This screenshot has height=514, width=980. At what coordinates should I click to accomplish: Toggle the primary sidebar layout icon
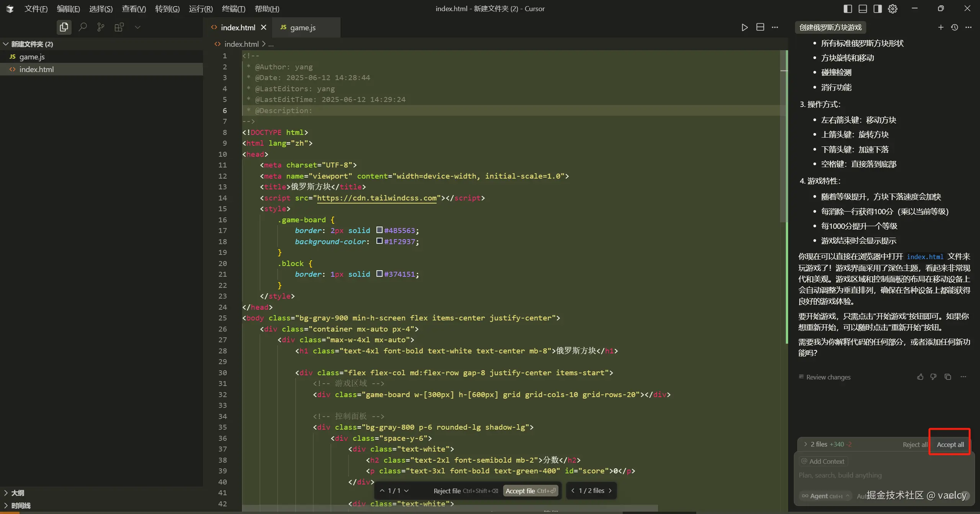[847, 8]
